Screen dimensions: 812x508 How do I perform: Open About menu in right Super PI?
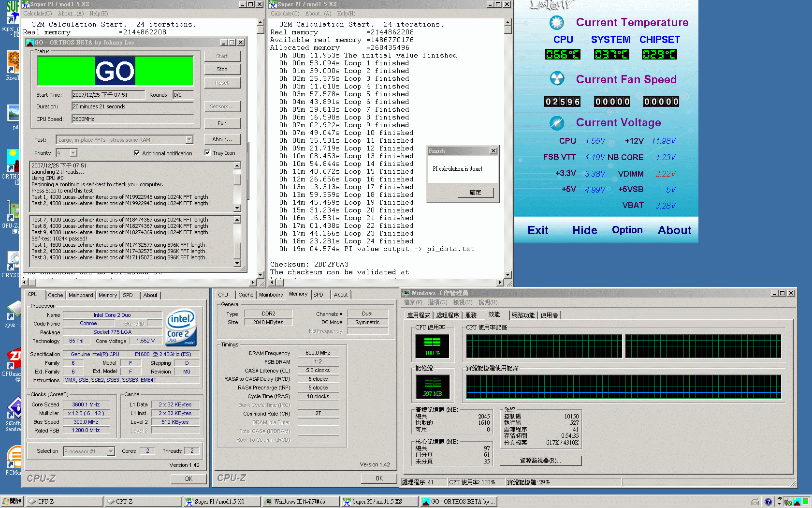coord(318,14)
